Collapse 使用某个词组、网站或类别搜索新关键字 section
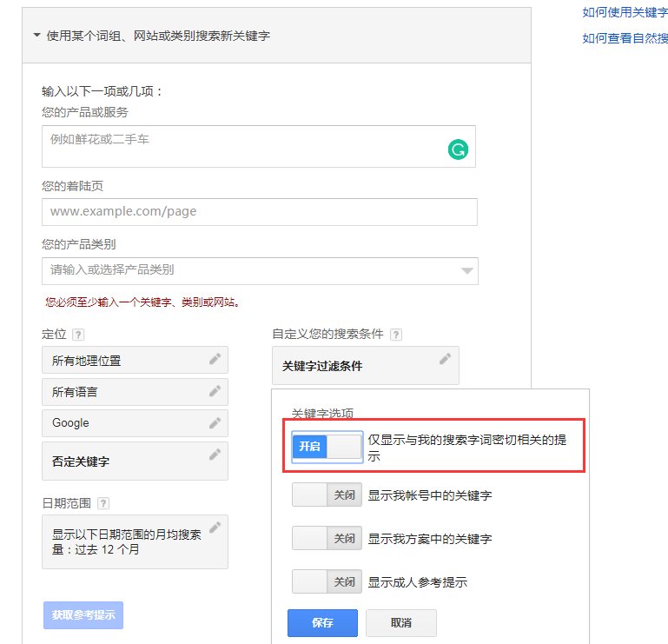This screenshot has height=644, width=668. [37, 35]
